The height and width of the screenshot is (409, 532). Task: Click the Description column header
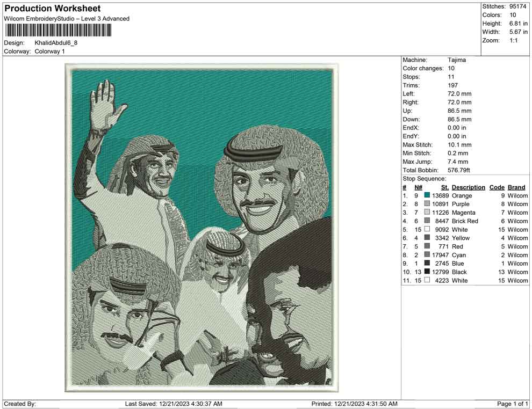tap(468, 187)
